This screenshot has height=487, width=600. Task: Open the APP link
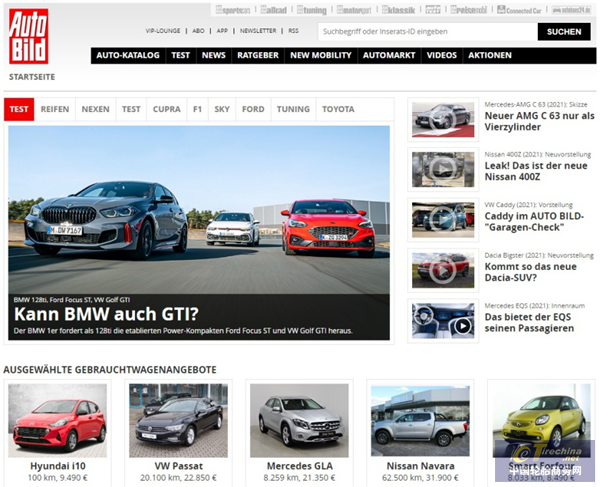point(222,31)
